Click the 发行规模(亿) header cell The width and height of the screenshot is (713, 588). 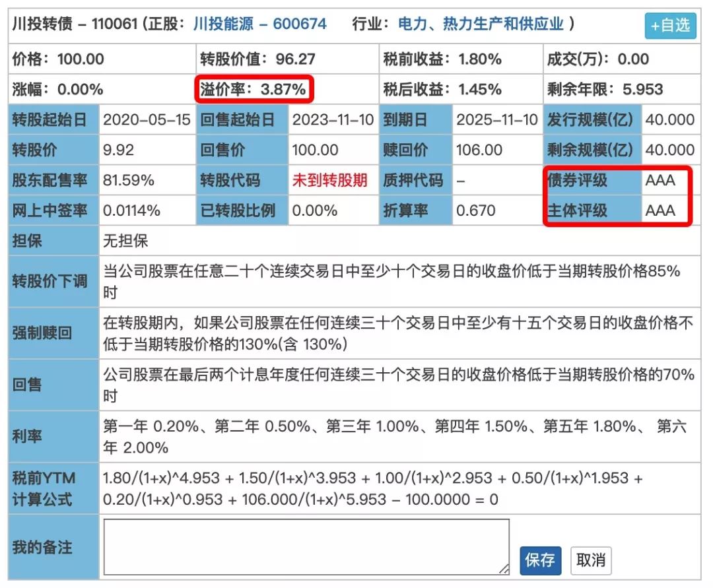click(592, 119)
